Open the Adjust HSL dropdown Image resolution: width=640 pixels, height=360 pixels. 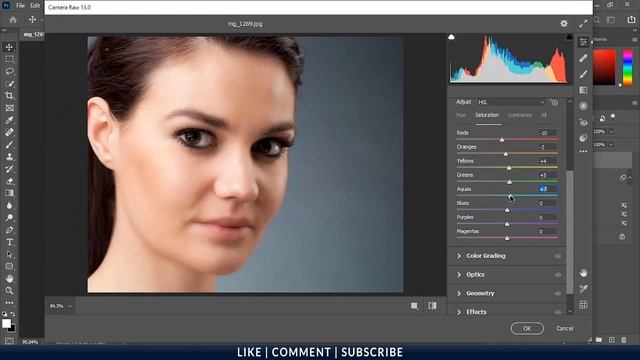tap(511, 102)
